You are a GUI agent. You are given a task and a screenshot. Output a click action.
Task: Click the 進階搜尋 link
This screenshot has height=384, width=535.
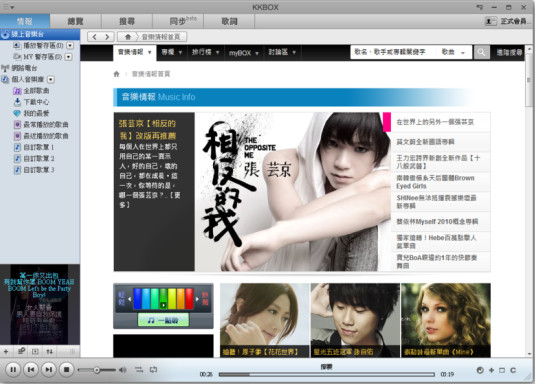coord(509,52)
